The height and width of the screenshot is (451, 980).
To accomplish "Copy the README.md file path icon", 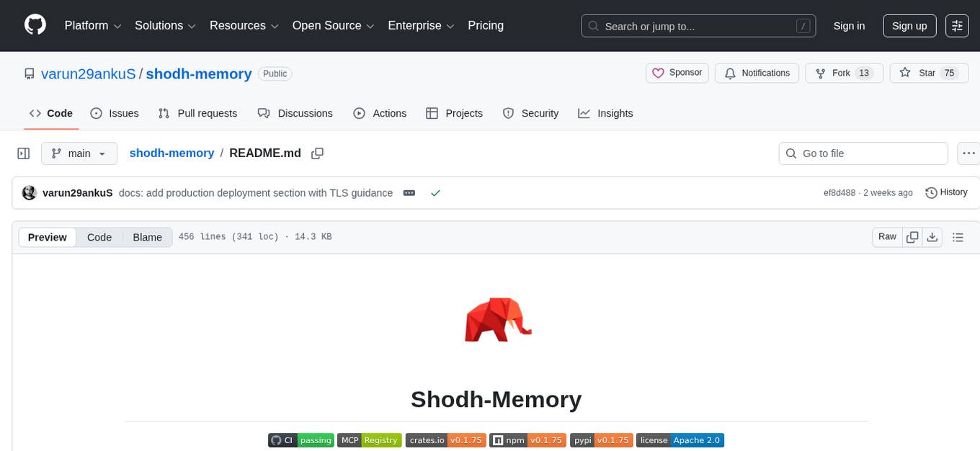I will [x=317, y=153].
